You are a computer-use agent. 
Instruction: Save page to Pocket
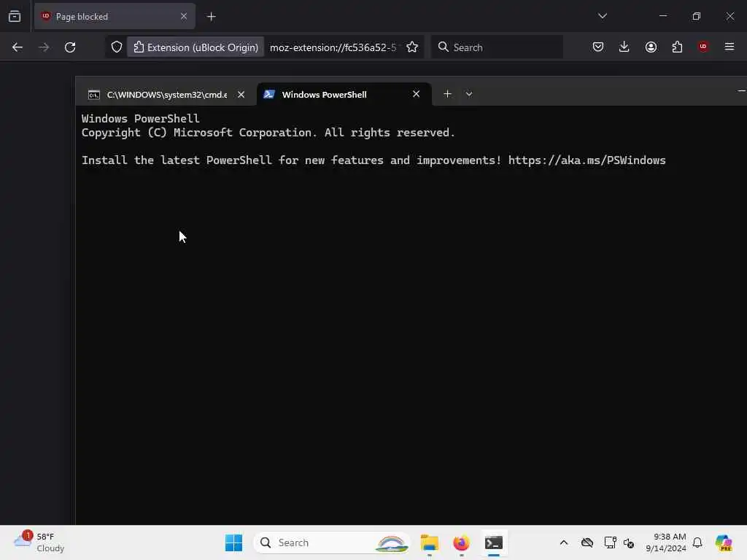[598, 47]
